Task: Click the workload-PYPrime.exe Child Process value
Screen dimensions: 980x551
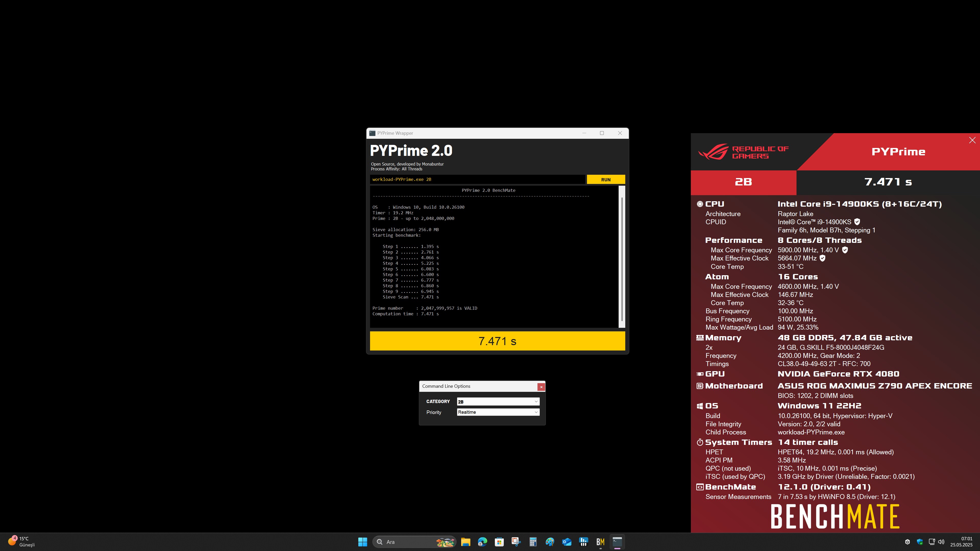Action: 811,432
